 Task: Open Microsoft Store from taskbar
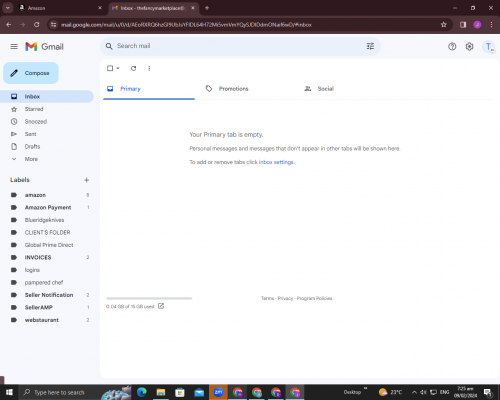tap(180, 392)
